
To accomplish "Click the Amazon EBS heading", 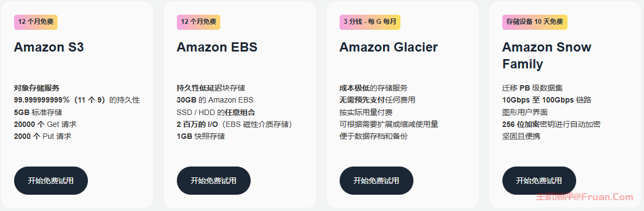I will (x=217, y=47).
